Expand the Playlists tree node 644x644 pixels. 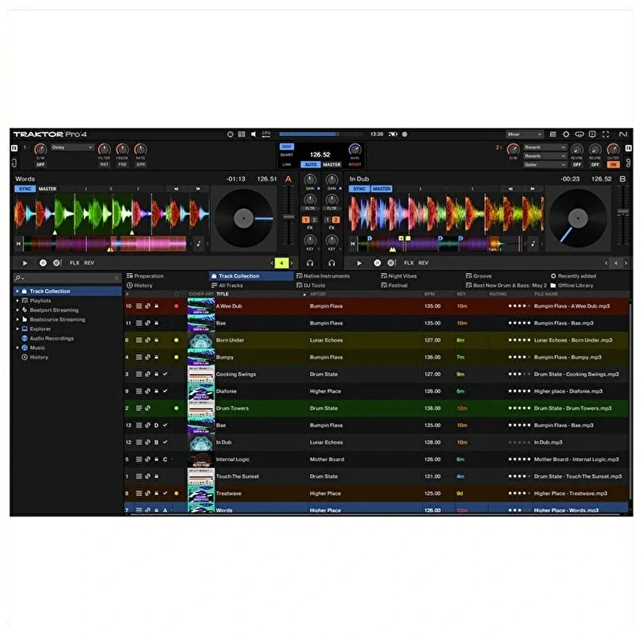click(x=17, y=301)
